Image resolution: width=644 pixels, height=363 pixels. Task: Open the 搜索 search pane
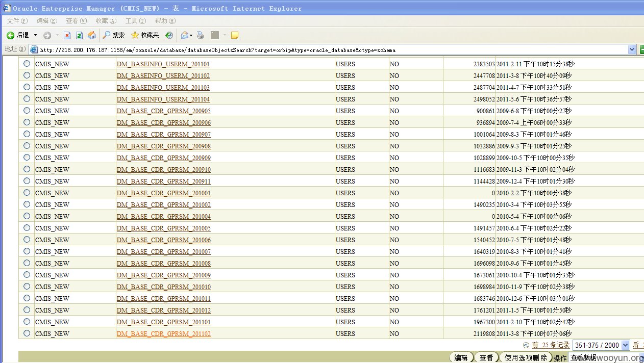pos(114,35)
